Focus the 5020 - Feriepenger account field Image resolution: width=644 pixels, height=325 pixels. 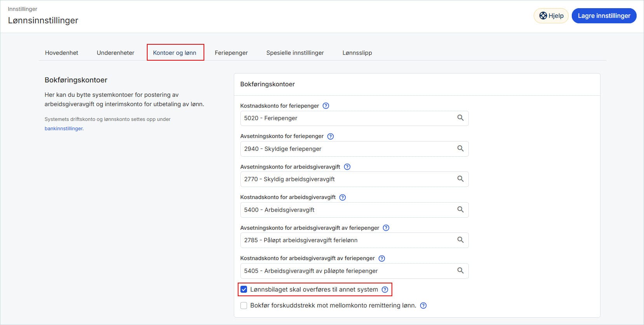[x=354, y=118]
